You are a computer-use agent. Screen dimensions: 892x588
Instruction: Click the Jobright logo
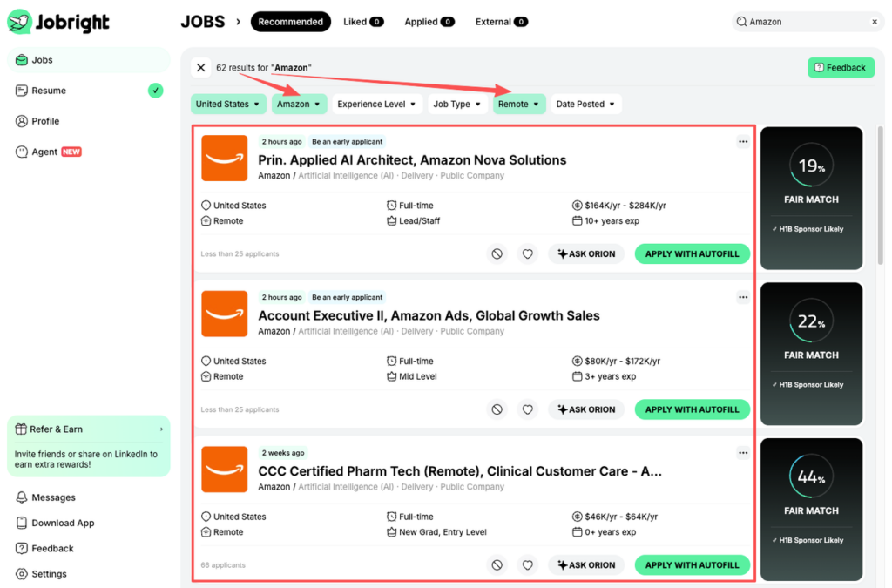tap(57, 22)
